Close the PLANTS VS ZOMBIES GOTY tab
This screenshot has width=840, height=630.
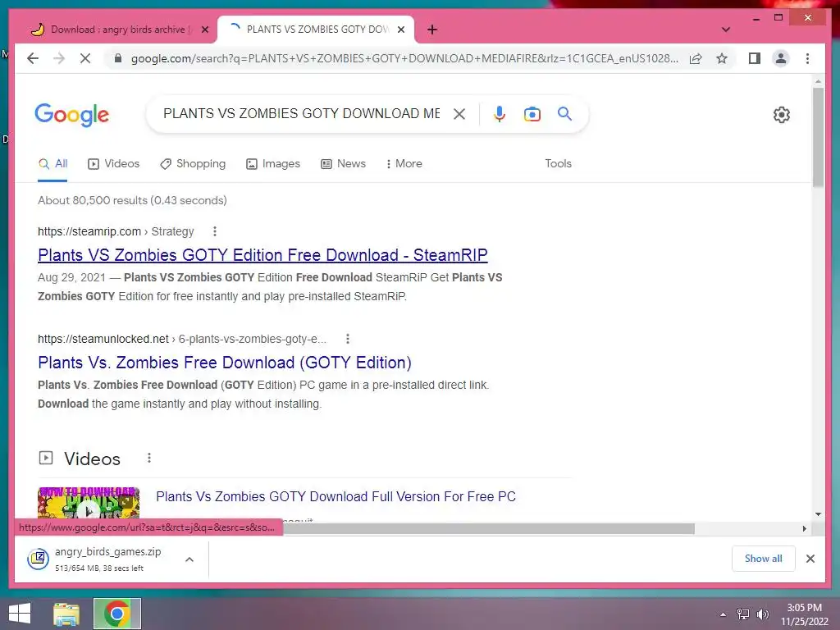pyautogui.click(x=400, y=30)
